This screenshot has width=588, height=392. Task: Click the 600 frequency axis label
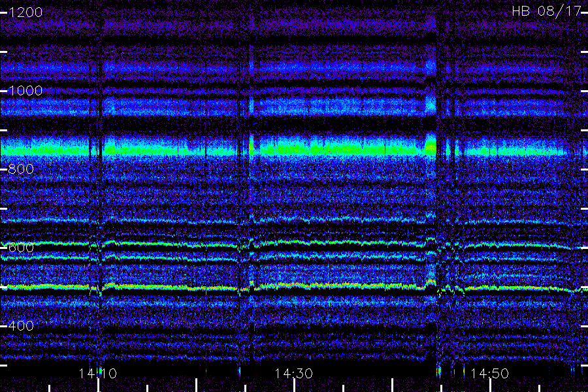[21, 248]
